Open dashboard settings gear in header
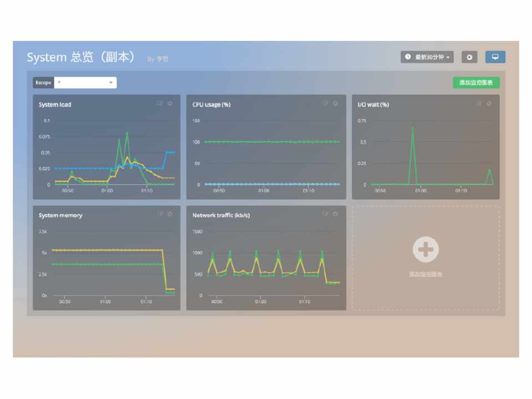The image size is (532, 399). click(469, 57)
